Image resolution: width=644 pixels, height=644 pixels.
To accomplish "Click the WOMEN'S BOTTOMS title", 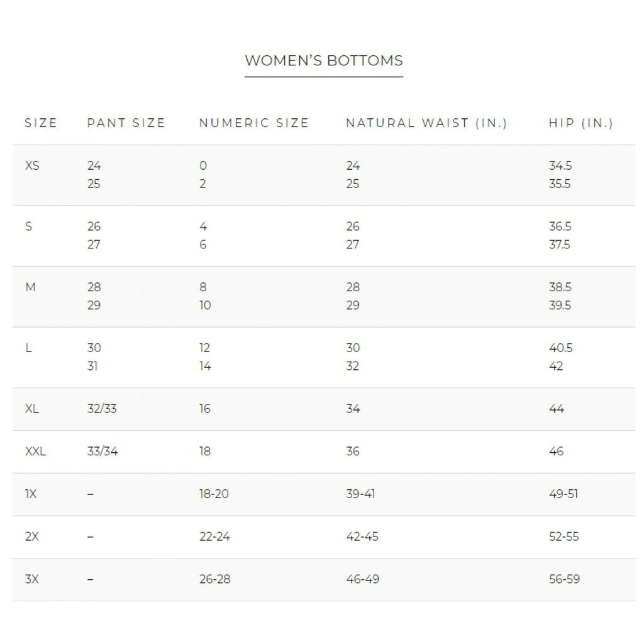I will [x=323, y=61].
